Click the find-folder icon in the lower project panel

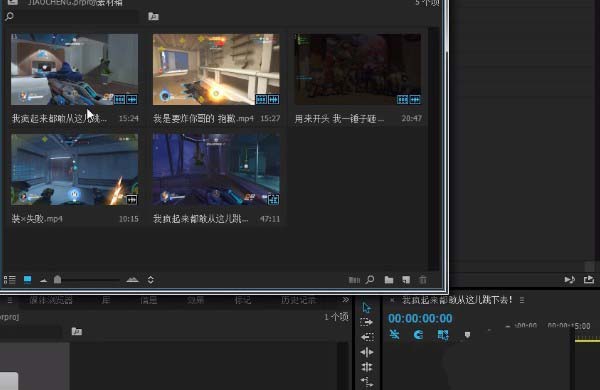(77, 331)
